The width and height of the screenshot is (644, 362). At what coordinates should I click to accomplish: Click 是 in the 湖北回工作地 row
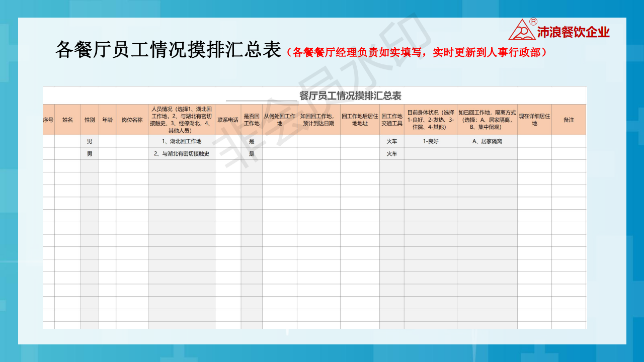(252, 141)
